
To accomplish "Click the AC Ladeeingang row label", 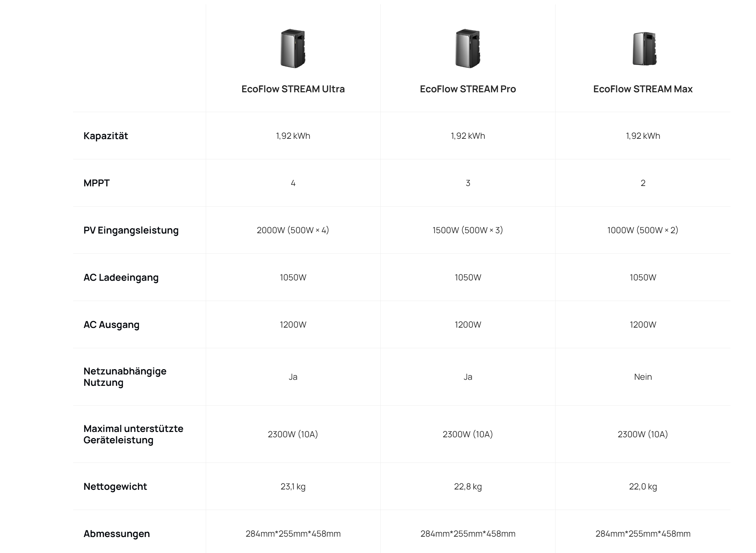I will pos(121,278).
